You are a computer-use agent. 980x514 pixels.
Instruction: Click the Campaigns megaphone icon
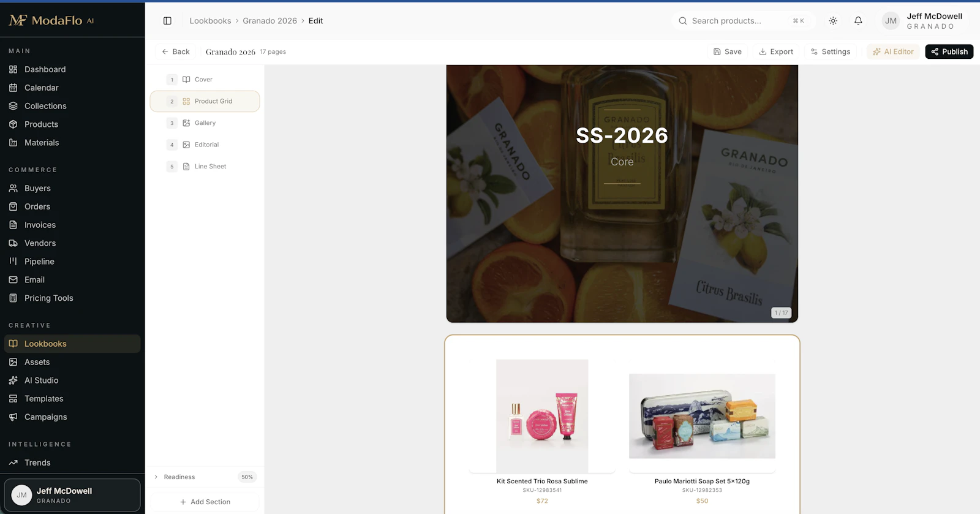[x=13, y=417]
